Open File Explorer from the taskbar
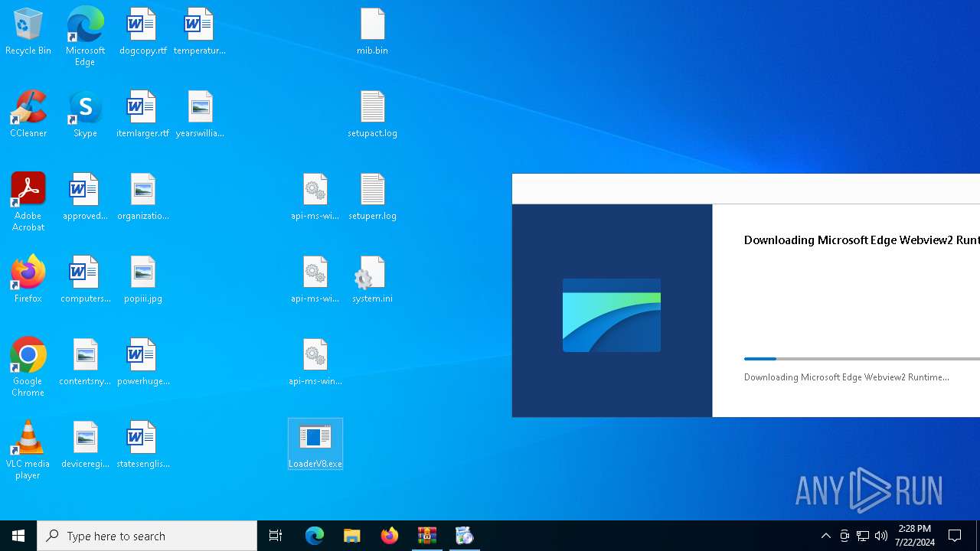 pos(352,536)
